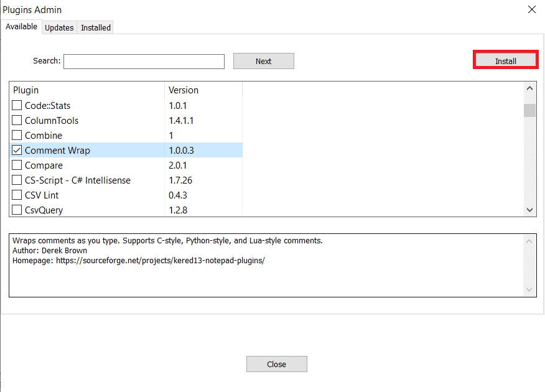Viewport: 545px width, 392px height.
Task: Click inside the Search input field
Action: 143,61
